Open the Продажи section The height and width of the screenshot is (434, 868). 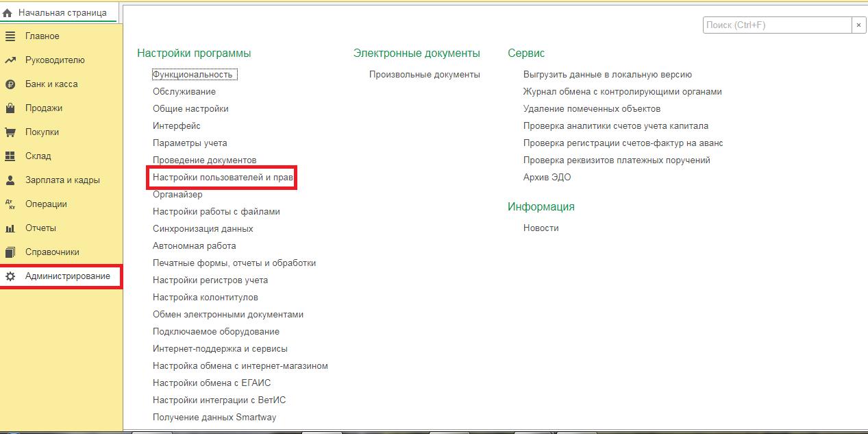point(44,108)
